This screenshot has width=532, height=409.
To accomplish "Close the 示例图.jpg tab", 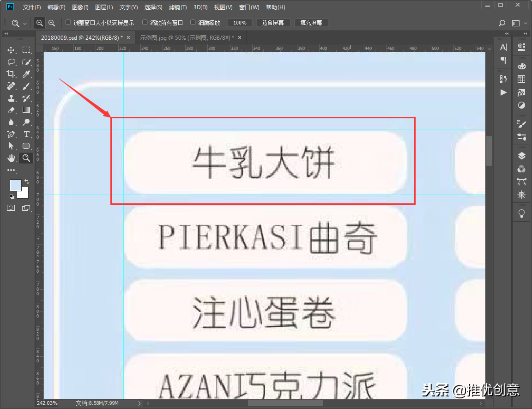I will [240, 38].
